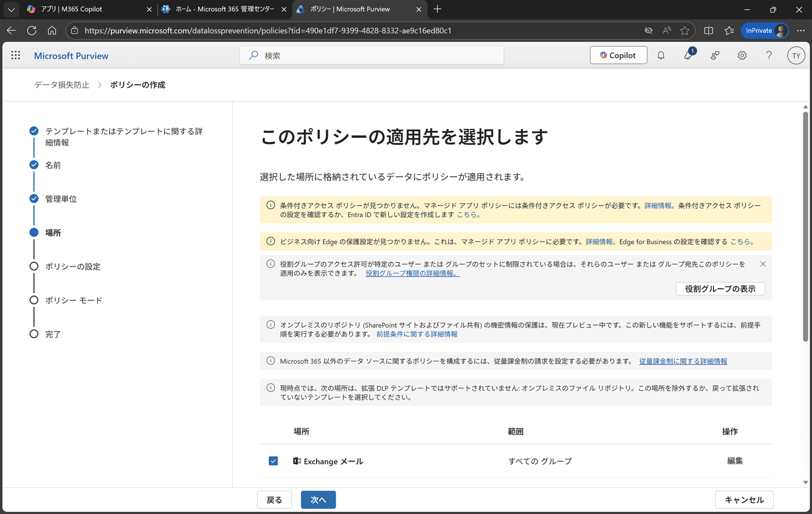Image resolution: width=812 pixels, height=514 pixels.
Task: Click the info icon in conditional access warning
Action: click(271, 206)
